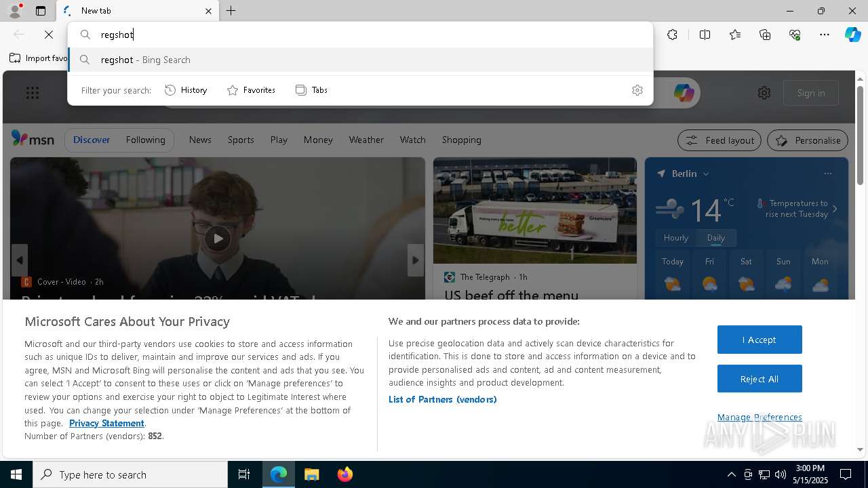Select regshot Bing Search suggestion

coord(361,60)
